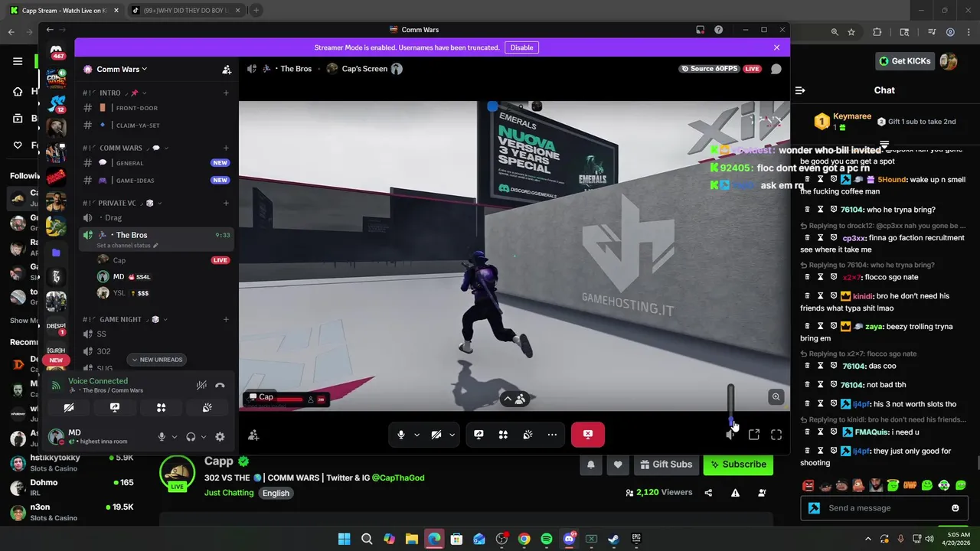Open microphone options arrow in call bar
This screenshot has height=551, width=980.
tap(416, 435)
